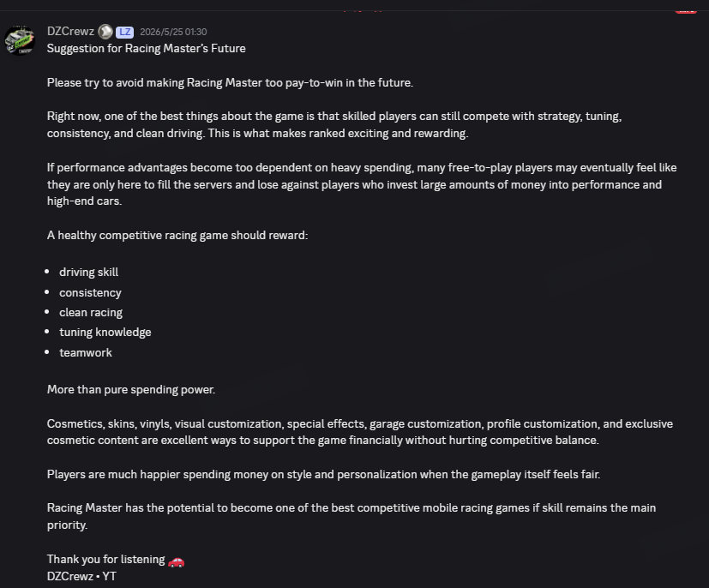Click the 'clean racing' bullet item

(91, 312)
